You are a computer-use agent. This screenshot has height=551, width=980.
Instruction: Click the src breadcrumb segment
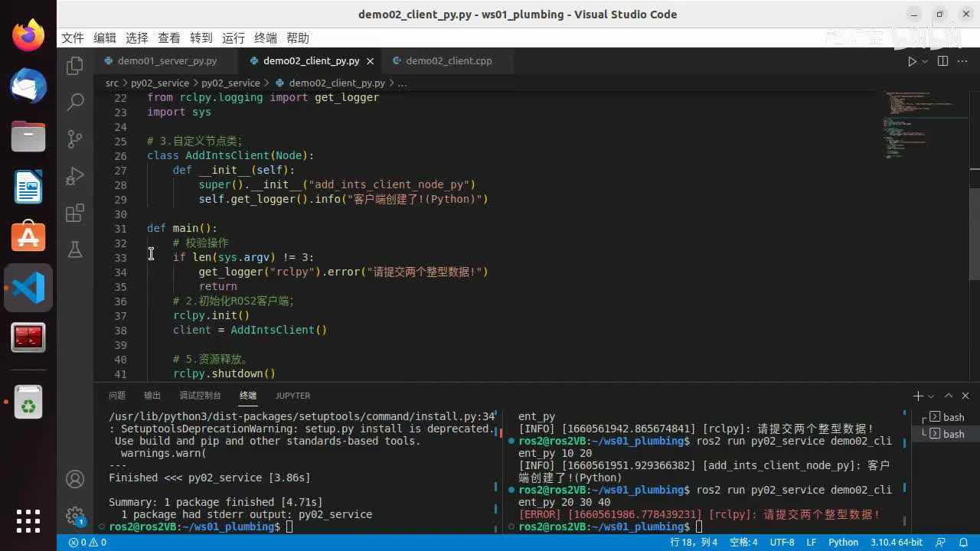tap(112, 83)
